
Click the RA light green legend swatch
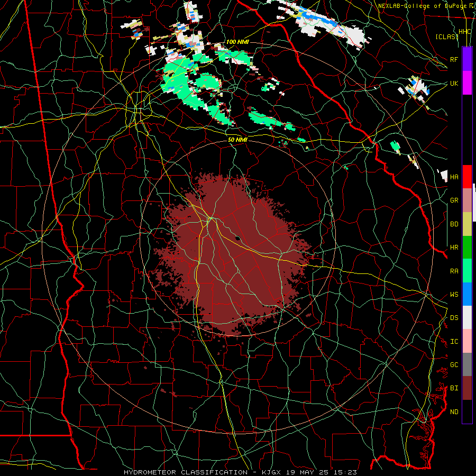[467, 271]
